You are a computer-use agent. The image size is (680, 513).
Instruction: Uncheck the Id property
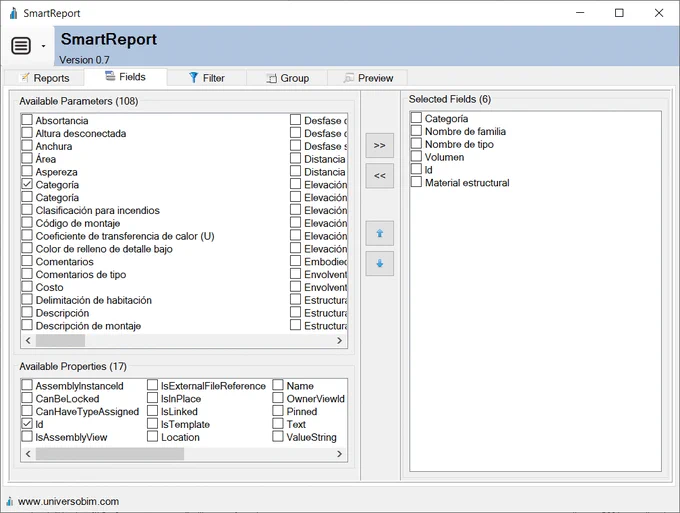coord(27,423)
